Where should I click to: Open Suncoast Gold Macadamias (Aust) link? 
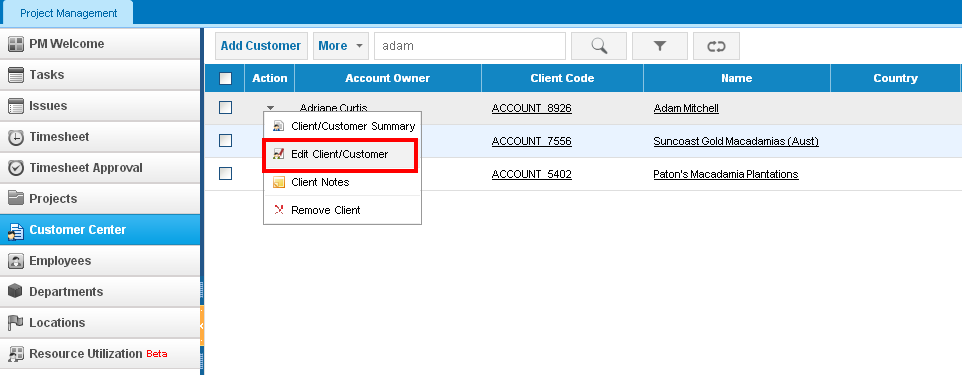pyautogui.click(x=736, y=141)
